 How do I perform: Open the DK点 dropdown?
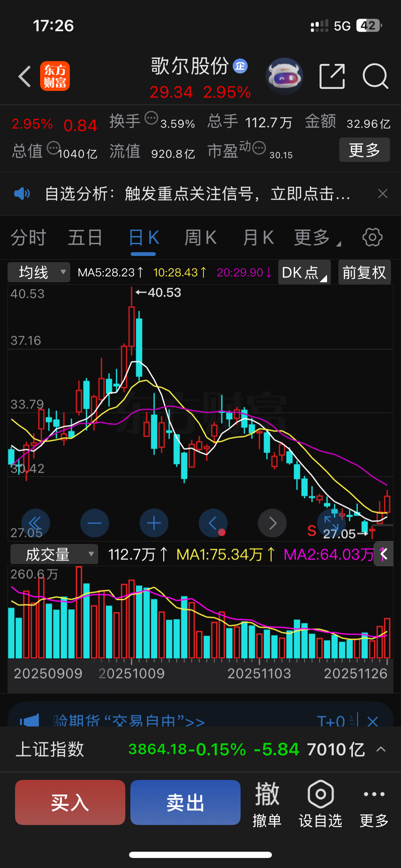click(x=305, y=272)
